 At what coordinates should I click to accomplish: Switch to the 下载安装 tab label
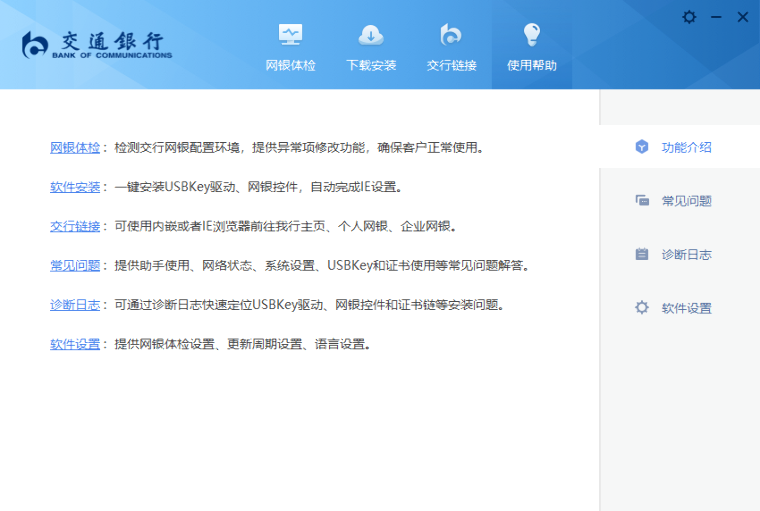tap(371, 65)
